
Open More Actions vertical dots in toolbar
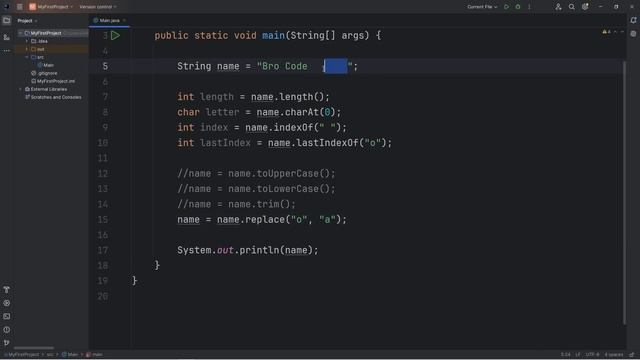pyautogui.click(x=529, y=7)
